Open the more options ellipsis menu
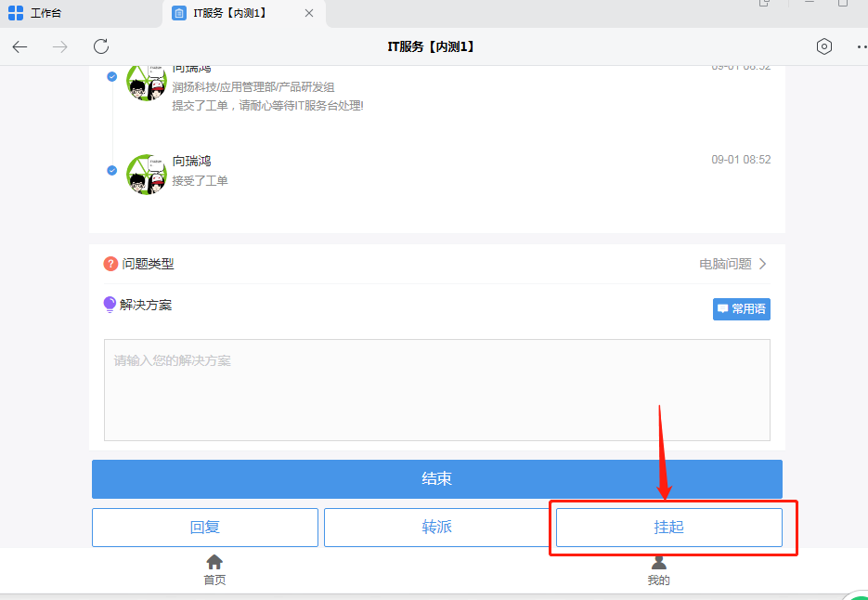Viewport: 868px width, 600px height. (860, 46)
